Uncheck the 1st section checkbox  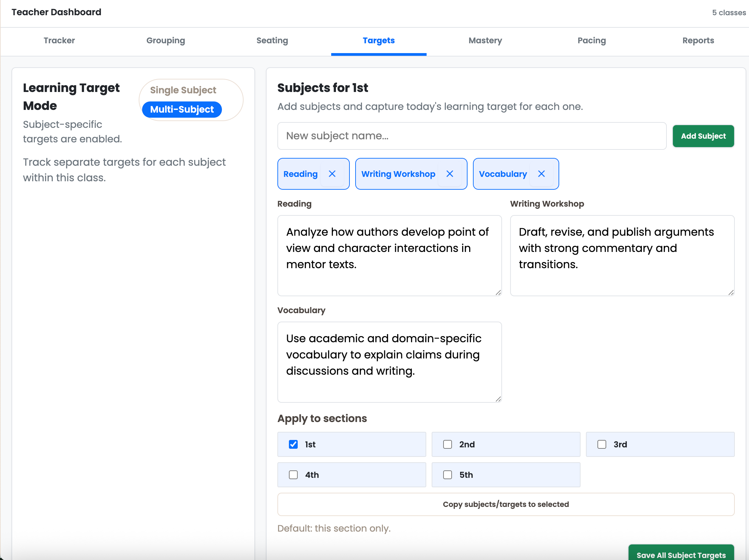[293, 444]
